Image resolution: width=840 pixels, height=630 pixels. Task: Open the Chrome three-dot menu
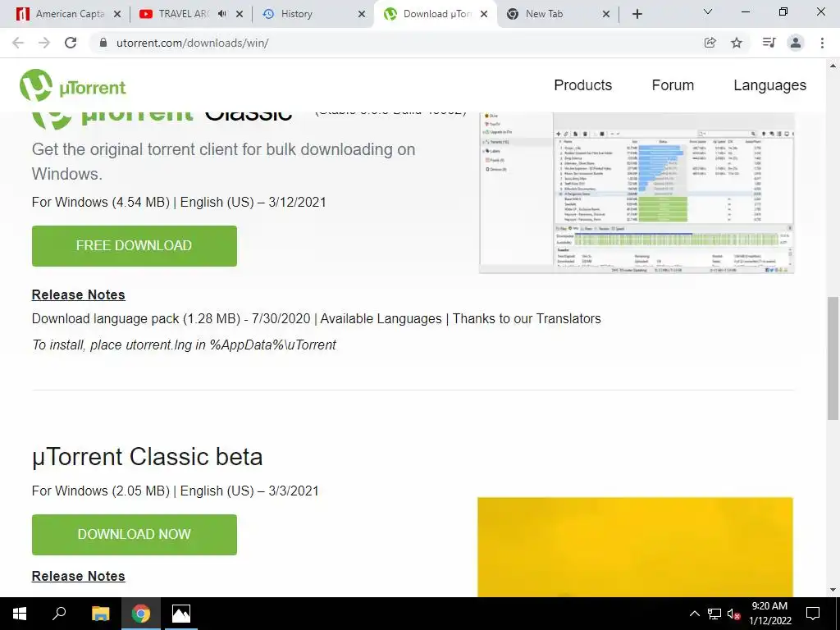pos(822,43)
